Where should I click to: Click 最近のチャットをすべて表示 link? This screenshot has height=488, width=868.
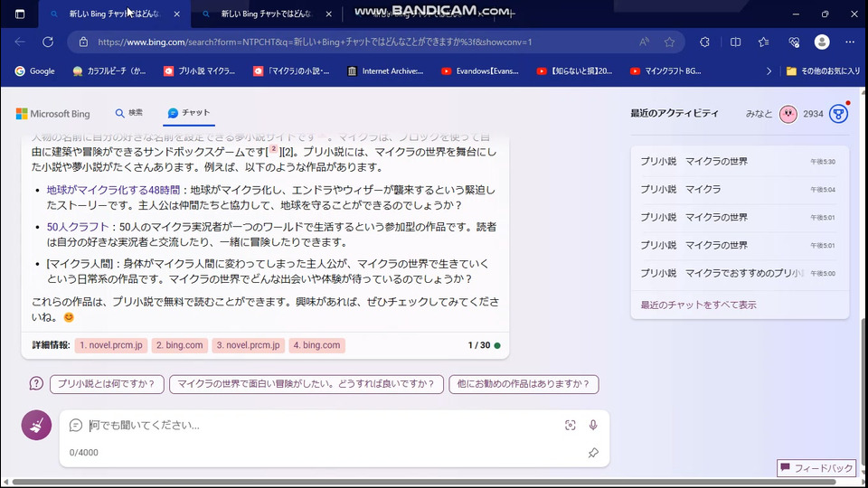point(699,305)
